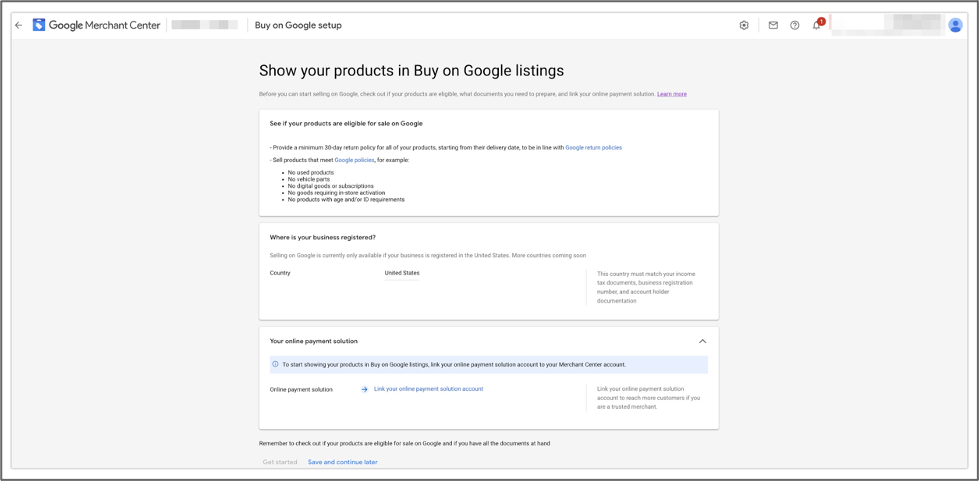Viewport: 979px width, 481px height.
Task: Click 'No used products' list item
Action: [x=310, y=172]
